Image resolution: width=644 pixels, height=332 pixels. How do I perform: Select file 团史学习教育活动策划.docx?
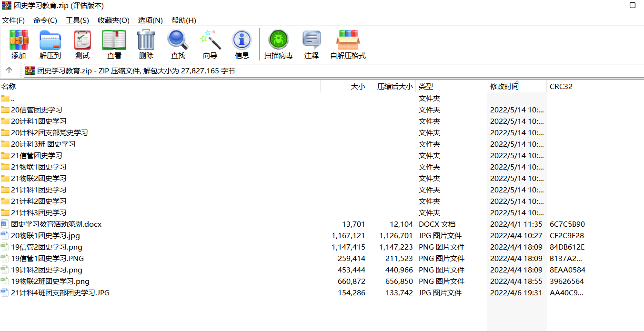[56, 224]
